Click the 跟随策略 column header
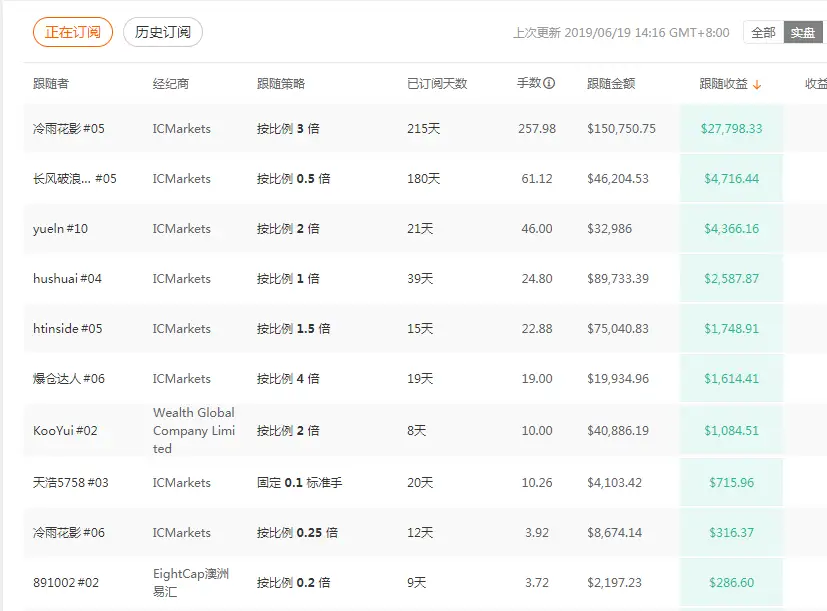The width and height of the screenshot is (827, 611). [x=281, y=83]
